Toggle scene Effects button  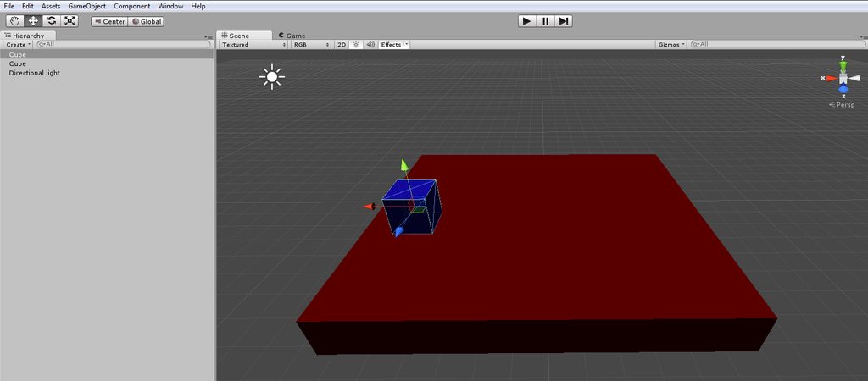[391, 44]
